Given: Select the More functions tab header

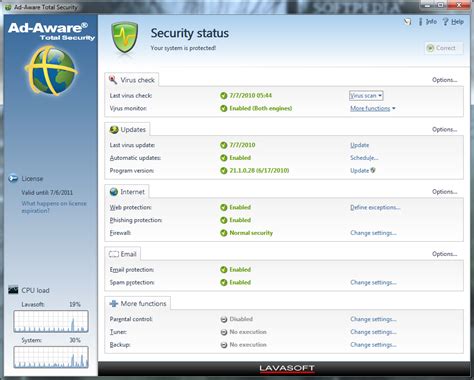Looking at the screenshot, I should click(x=138, y=303).
